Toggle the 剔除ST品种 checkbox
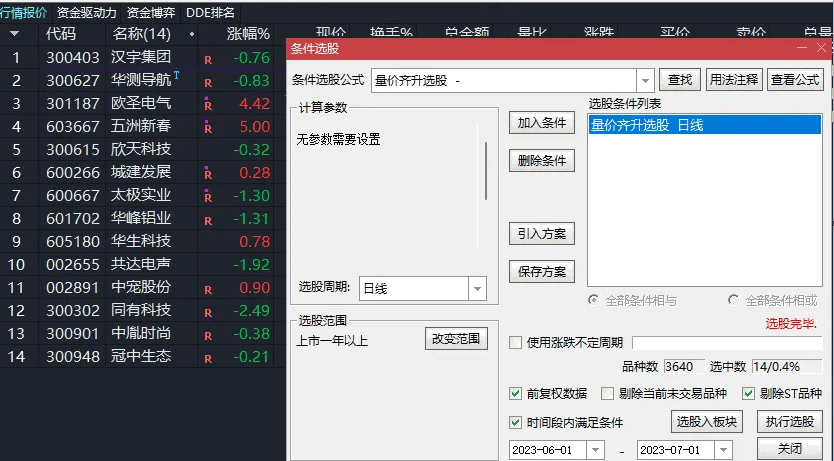This screenshot has width=834, height=461. coord(748,393)
